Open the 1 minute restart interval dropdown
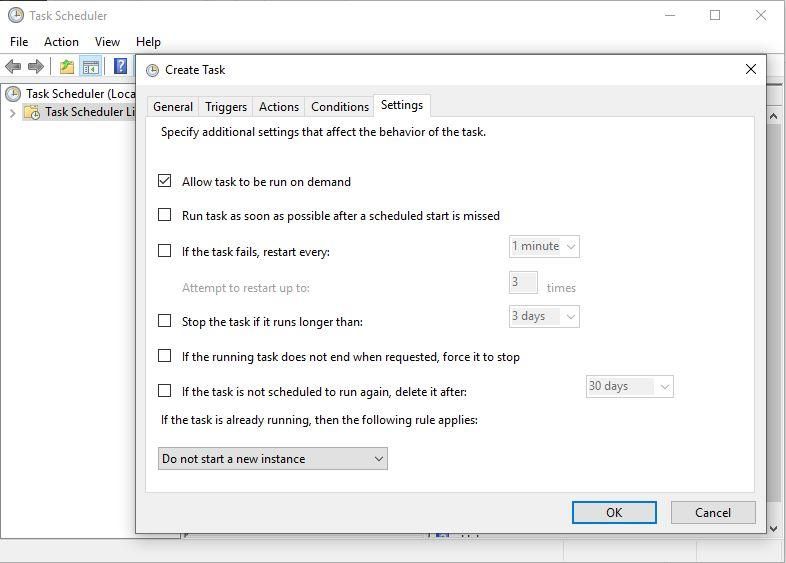Screen dimensions: 786x563 point(544,246)
